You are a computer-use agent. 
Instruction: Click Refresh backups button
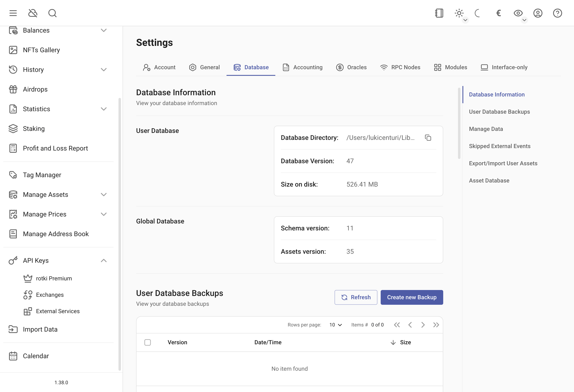[356, 297]
